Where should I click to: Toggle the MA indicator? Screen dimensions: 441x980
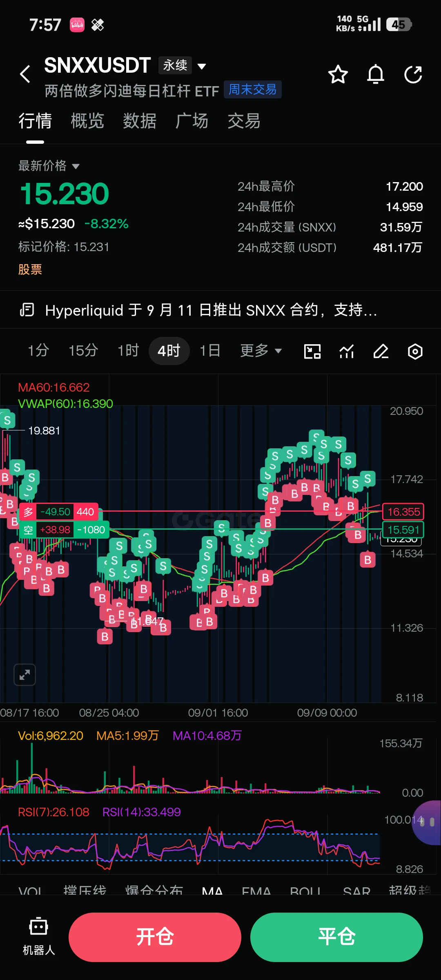[212, 890]
